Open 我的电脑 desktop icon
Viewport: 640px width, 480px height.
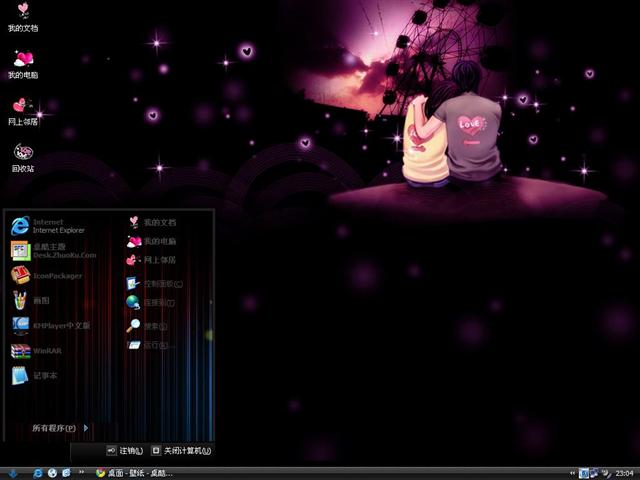[22, 60]
